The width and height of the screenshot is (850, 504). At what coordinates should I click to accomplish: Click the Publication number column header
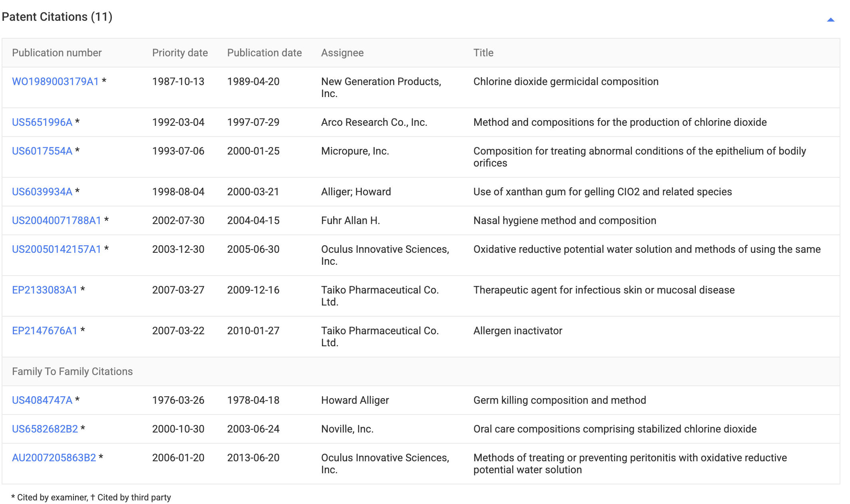[x=57, y=53]
